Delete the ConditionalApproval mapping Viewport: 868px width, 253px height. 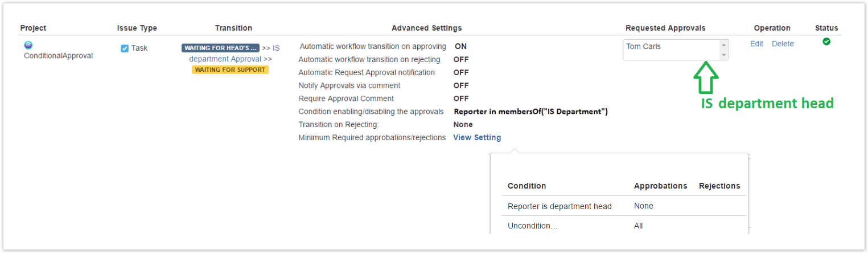point(783,44)
